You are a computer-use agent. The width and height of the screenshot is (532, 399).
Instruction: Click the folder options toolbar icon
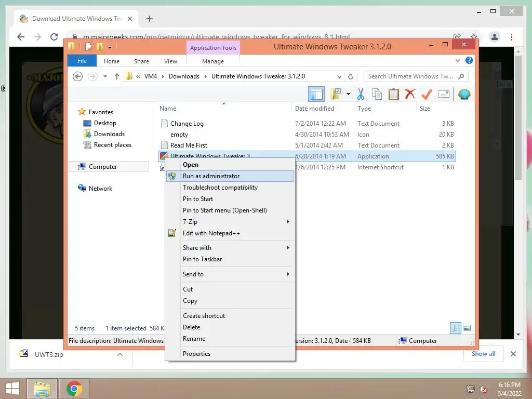point(336,94)
